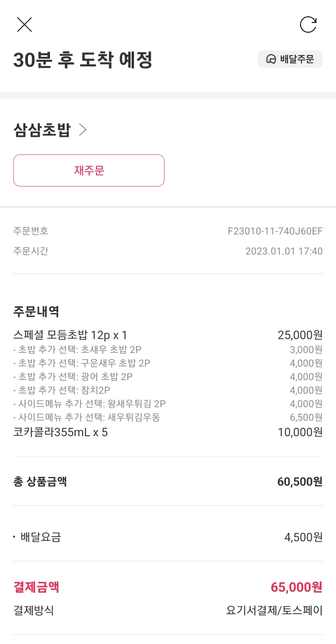Tap the order time 2023.01.01 17:40
336x644 pixels.
(x=284, y=251)
